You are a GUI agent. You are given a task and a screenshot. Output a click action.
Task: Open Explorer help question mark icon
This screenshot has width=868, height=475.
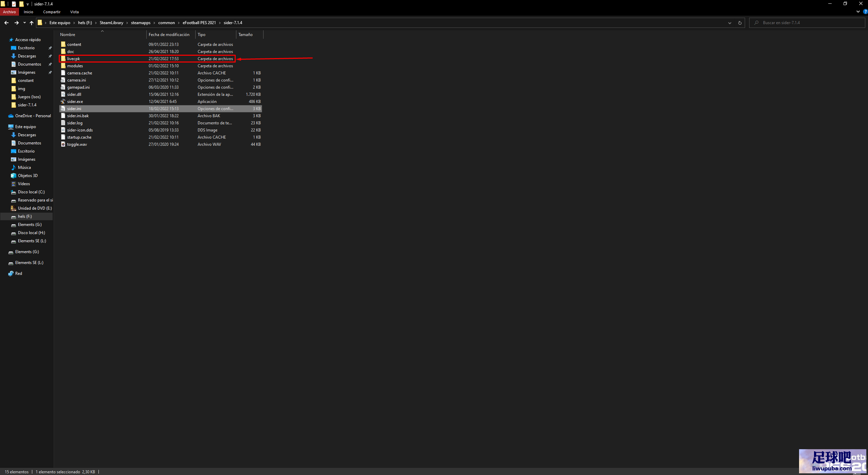tap(865, 12)
